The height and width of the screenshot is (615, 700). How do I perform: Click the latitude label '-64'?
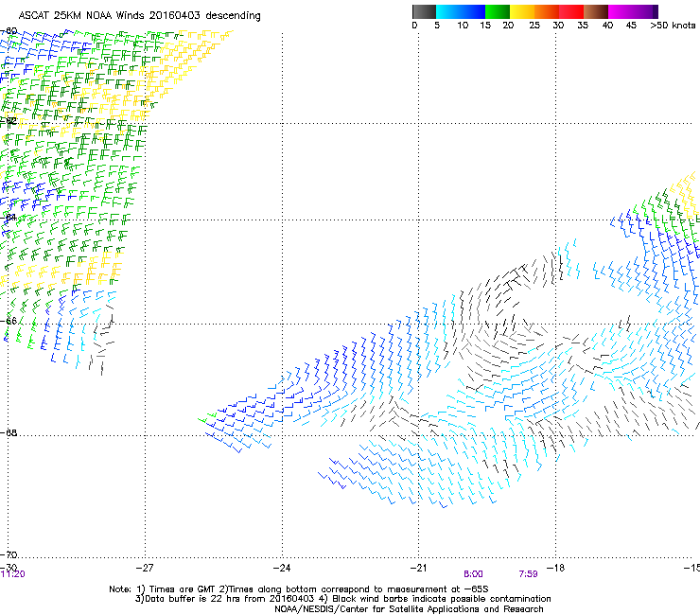coord(9,218)
